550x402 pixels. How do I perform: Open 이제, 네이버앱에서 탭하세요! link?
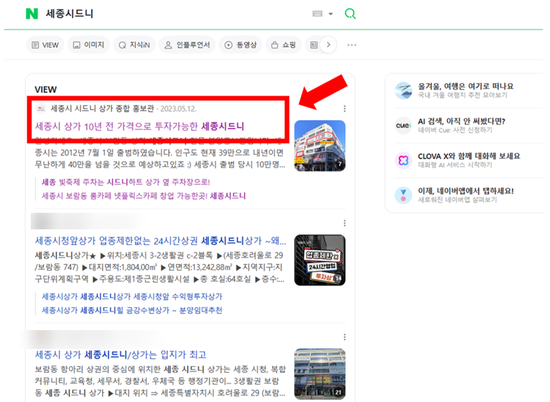(465, 191)
